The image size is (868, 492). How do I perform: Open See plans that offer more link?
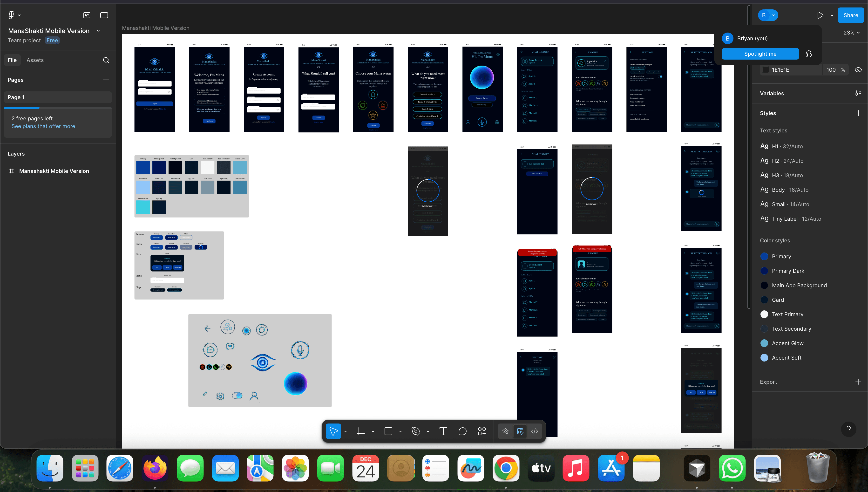coord(43,126)
